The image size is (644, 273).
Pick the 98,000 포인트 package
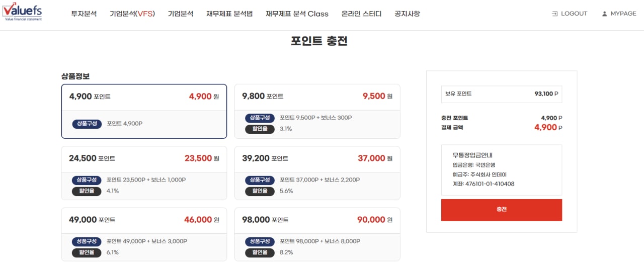pos(317,234)
